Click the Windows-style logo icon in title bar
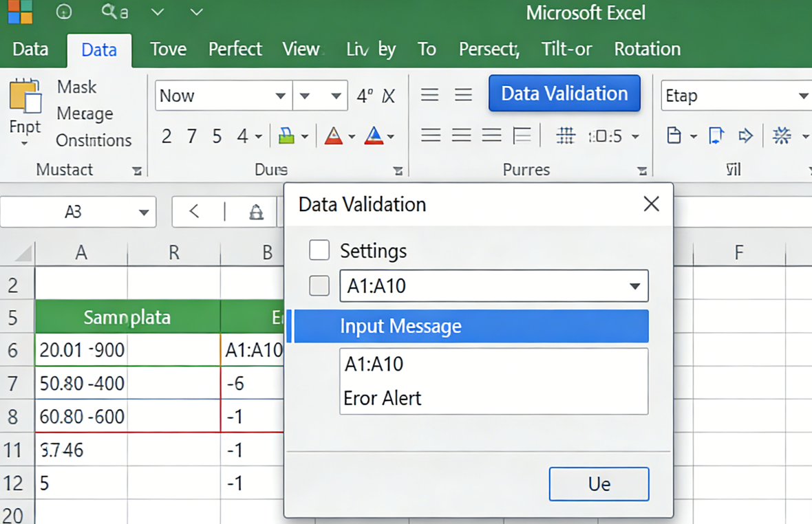 click(x=20, y=12)
